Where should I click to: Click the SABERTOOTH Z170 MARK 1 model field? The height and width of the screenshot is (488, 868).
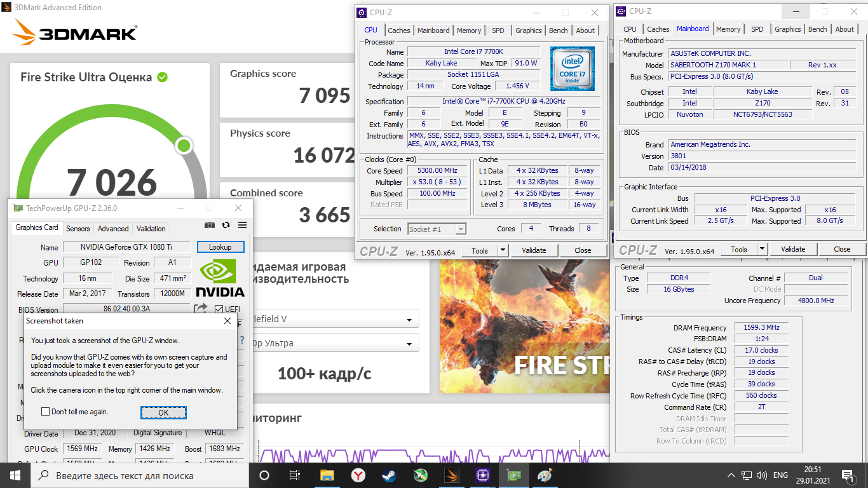[x=727, y=65]
